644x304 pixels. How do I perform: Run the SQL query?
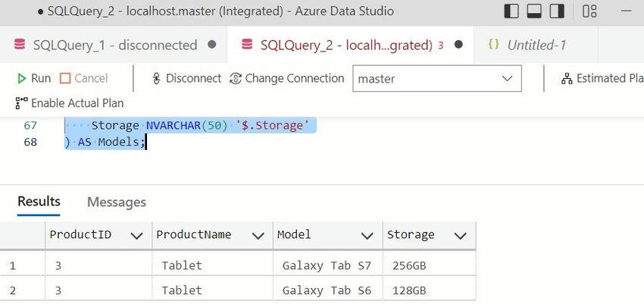click(33, 78)
